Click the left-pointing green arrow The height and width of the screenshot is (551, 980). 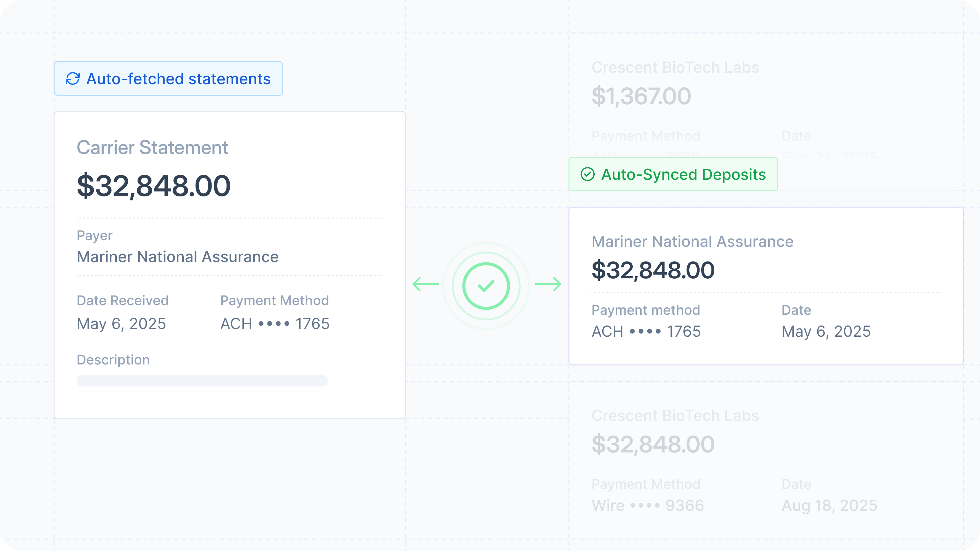(x=425, y=284)
